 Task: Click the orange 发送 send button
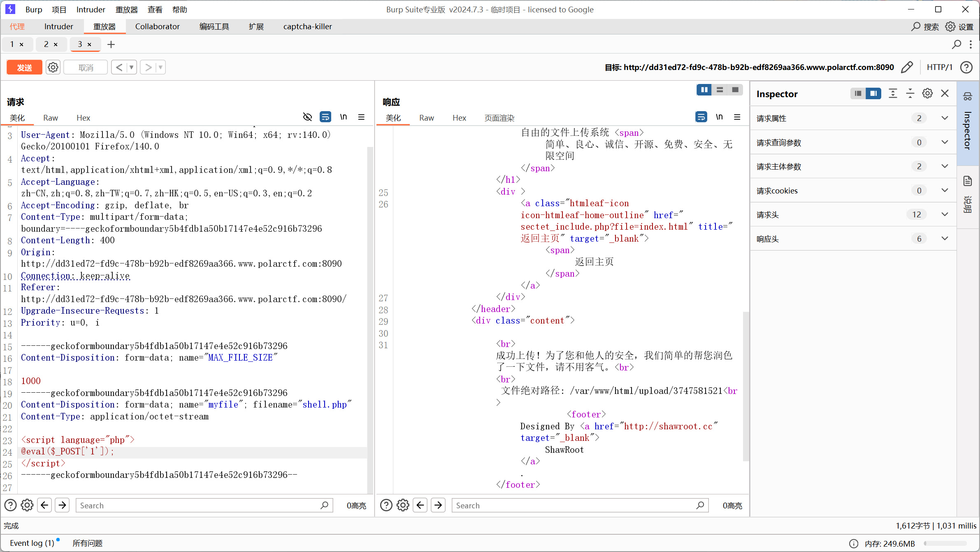[24, 67]
